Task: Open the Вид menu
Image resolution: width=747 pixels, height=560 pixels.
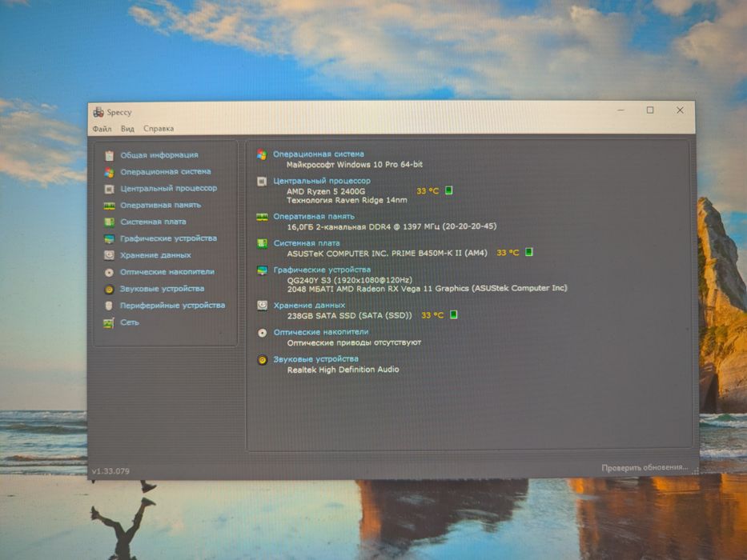Action: [127, 129]
